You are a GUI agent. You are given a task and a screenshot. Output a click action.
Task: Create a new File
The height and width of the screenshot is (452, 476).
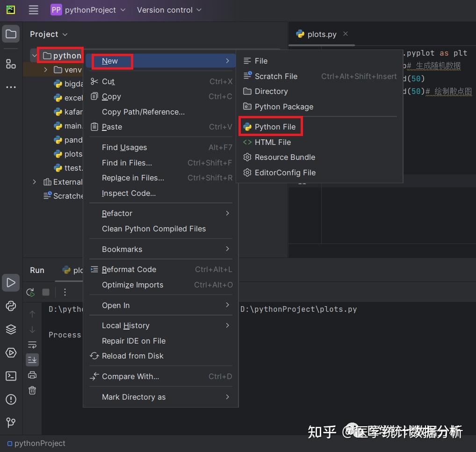tap(320, 61)
